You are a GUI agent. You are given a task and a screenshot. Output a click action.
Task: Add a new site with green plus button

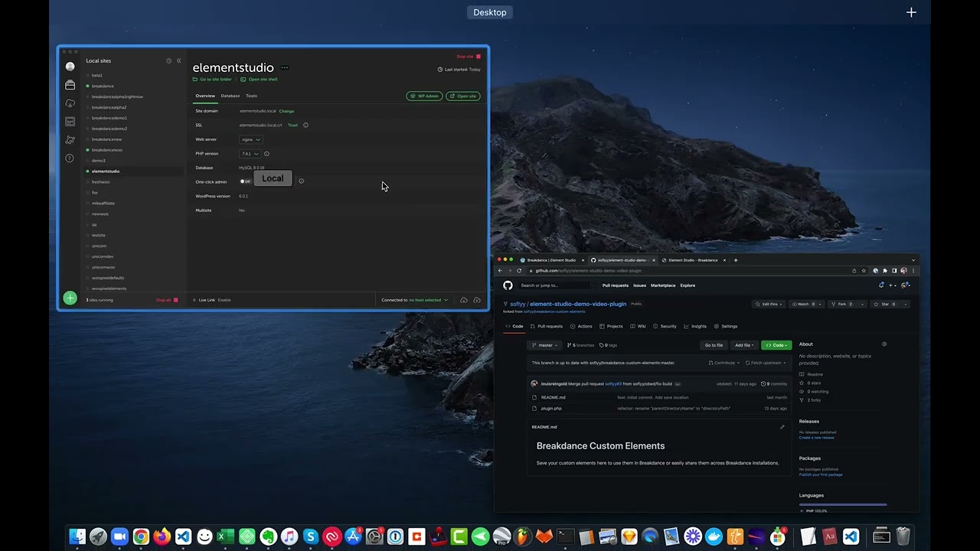[x=70, y=298]
